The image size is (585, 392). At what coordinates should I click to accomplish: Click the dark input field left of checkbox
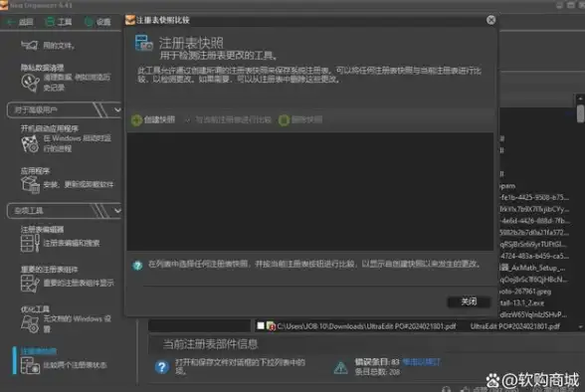pyautogui.click(x=199, y=326)
